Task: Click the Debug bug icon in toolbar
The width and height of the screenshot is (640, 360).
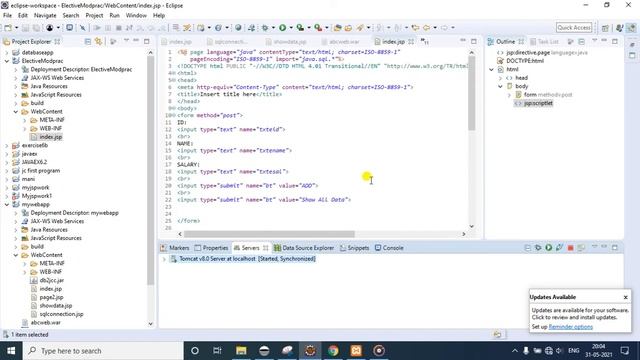Action: [265, 28]
